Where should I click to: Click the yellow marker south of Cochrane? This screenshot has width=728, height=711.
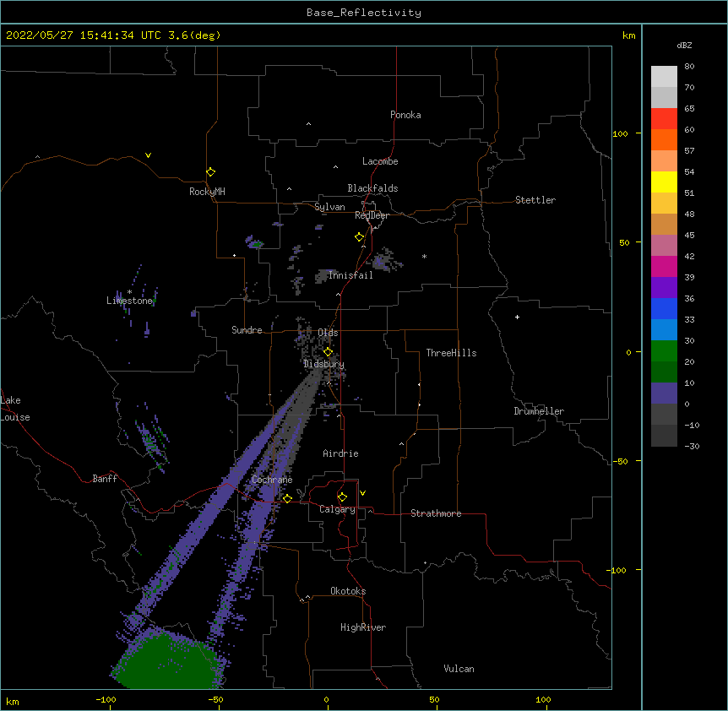287,499
